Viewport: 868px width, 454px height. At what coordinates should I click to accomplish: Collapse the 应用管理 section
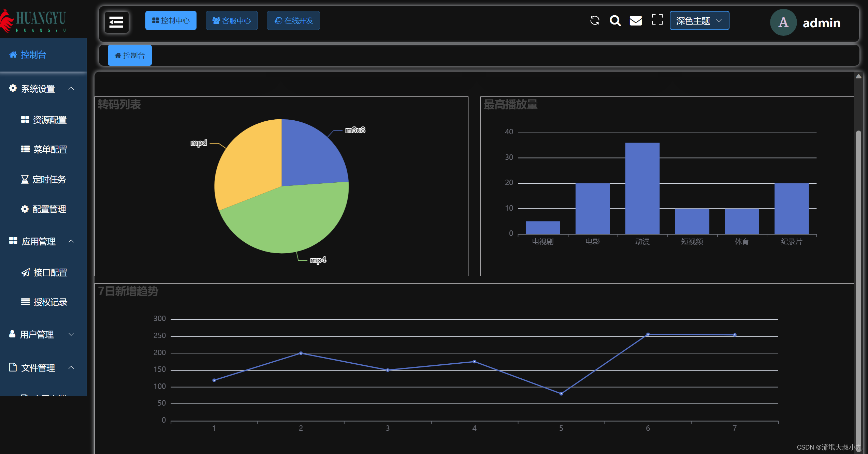click(x=71, y=241)
